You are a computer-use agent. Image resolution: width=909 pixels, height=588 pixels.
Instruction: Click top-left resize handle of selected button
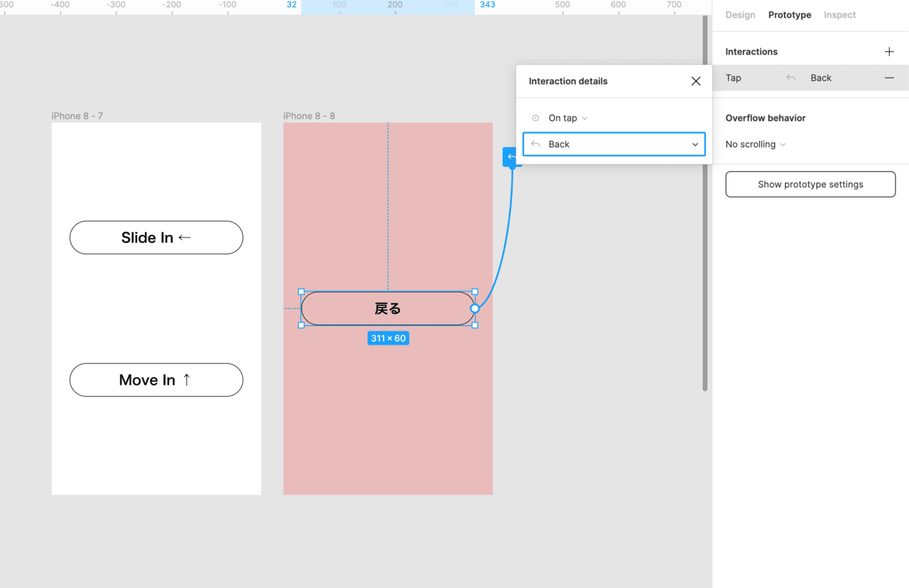coord(301,292)
